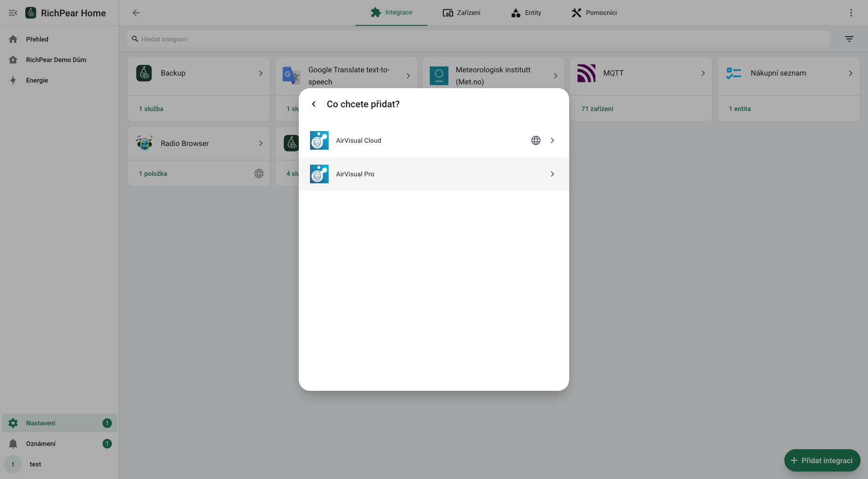Screen dimensions: 868x479
Task: Expand Nákupní seznam card chevron
Action: point(851,73)
